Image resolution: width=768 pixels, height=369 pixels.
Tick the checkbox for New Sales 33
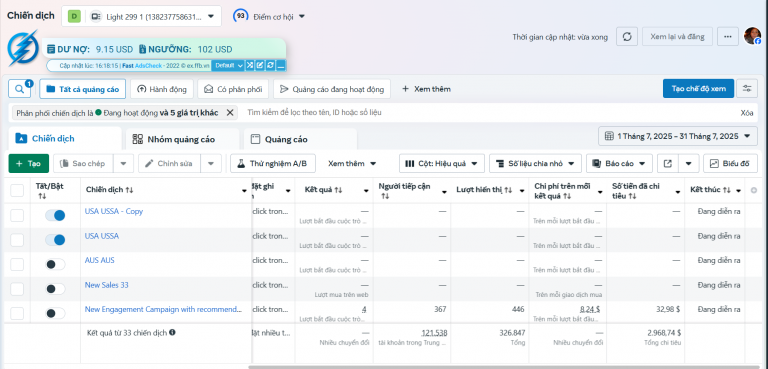tap(17, 289)
